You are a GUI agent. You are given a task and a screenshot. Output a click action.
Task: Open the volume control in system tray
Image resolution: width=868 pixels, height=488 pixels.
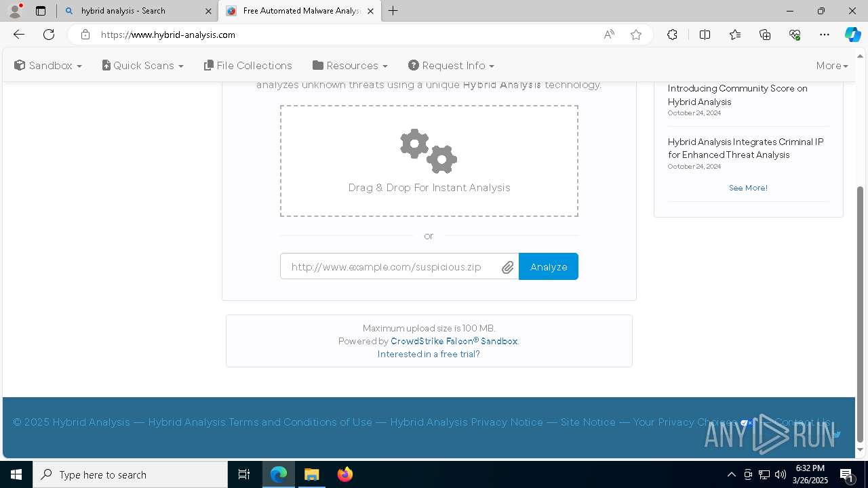781,474
